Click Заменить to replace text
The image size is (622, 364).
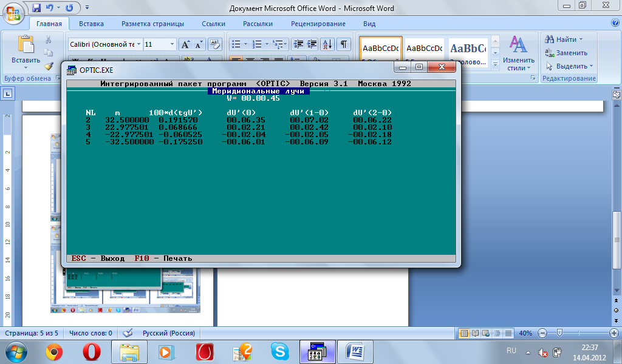[566, 53]
